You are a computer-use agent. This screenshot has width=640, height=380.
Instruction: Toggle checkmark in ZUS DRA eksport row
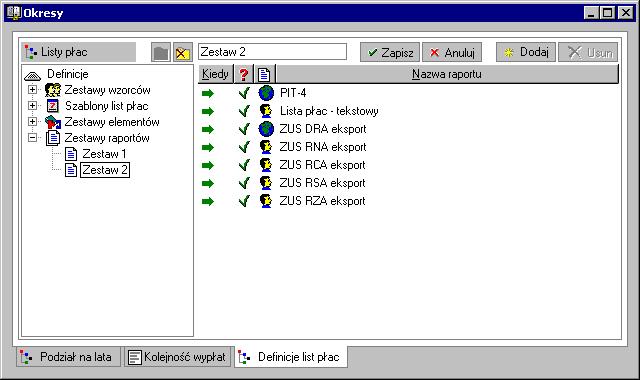pyautogui.click(x=244, y=129)
